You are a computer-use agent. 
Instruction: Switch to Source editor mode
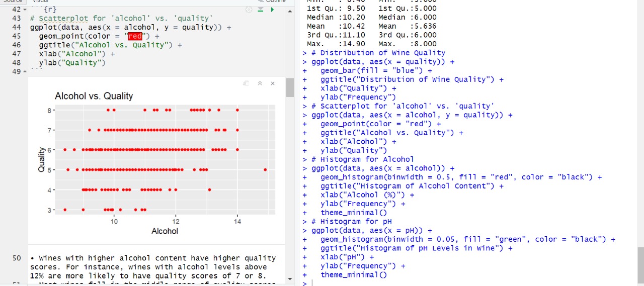point(13,1)
